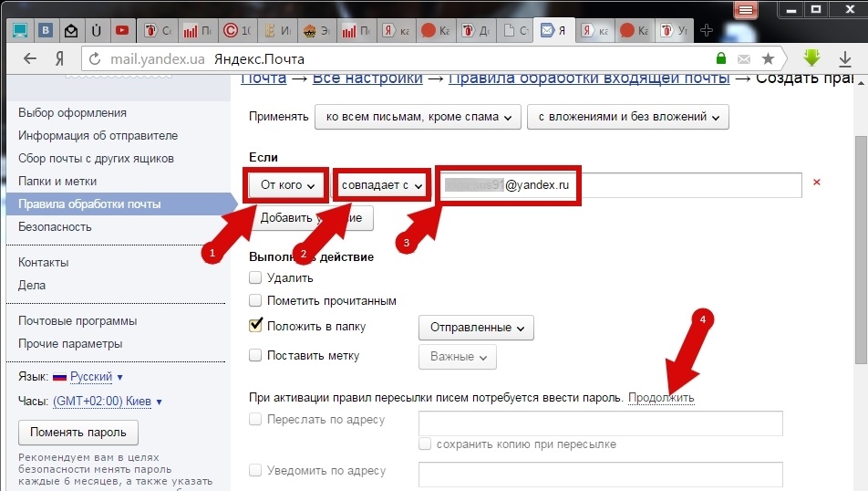Tick the 'Уведомить по адресу' checkbox

coord(255,470)
